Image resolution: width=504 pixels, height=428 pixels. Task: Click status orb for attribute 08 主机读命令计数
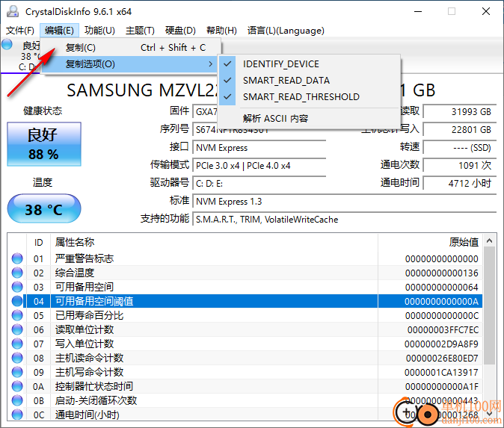[x=17, y=358]
